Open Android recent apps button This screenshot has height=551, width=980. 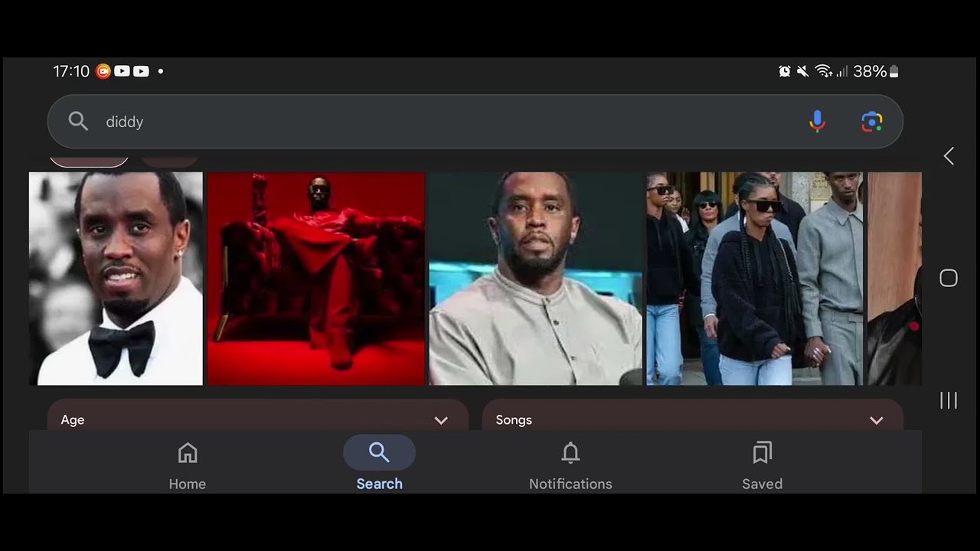pos(949,400)
